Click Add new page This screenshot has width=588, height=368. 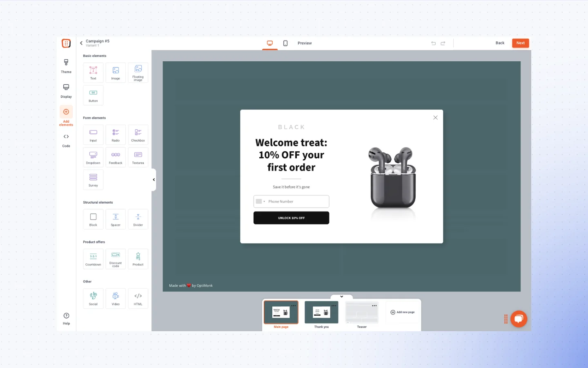(x=403, y=312)
